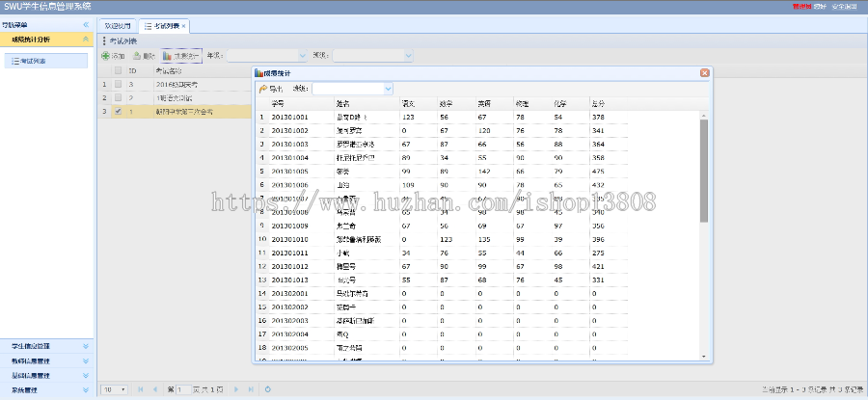Go to last page in pager
868x400 pixels.
coord(251,389)
